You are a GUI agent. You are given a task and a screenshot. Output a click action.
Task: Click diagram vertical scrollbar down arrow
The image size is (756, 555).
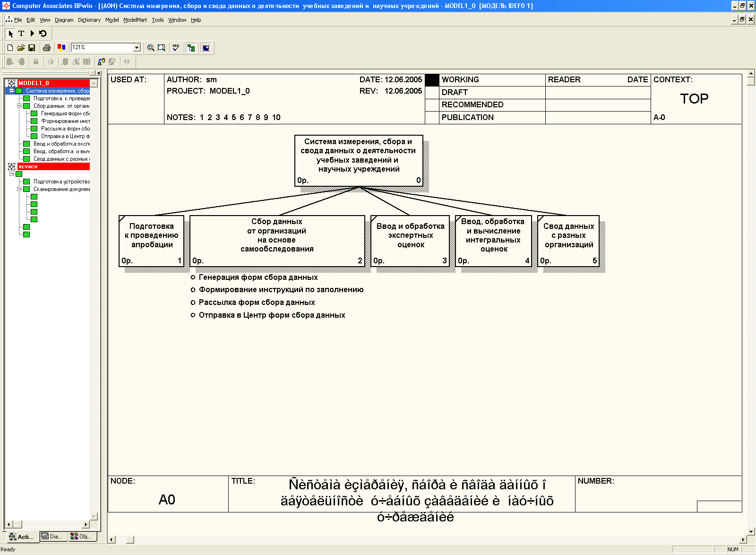[x=751, y=531]
